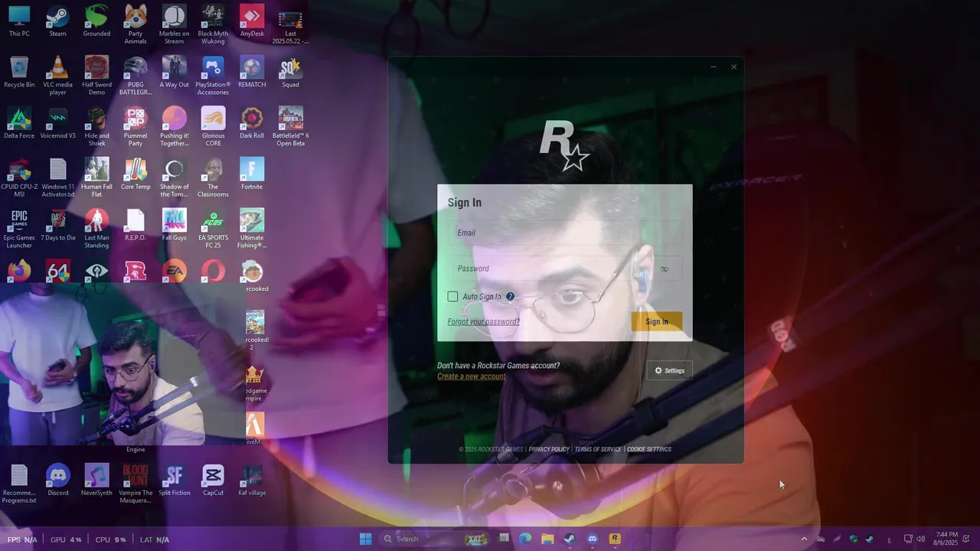Open the Squad game shortcut
The width and height of the screenshot is (980, 551).
pos(290,72)
